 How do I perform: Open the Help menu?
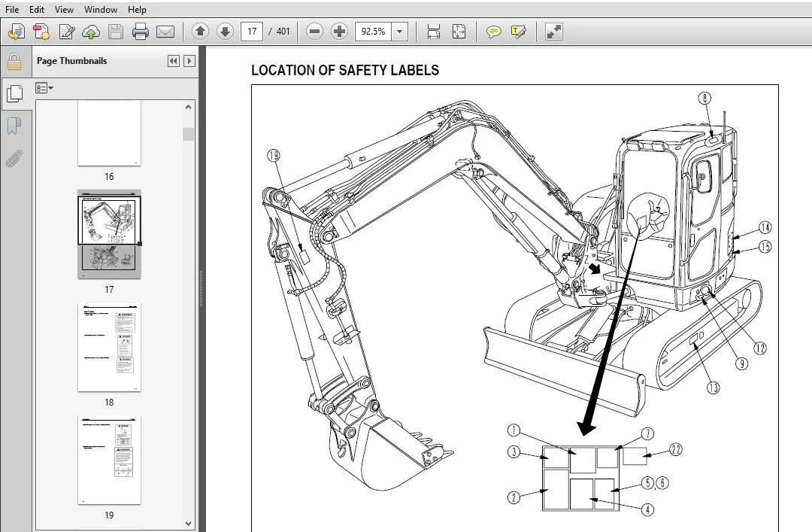[x=138, y=9]
